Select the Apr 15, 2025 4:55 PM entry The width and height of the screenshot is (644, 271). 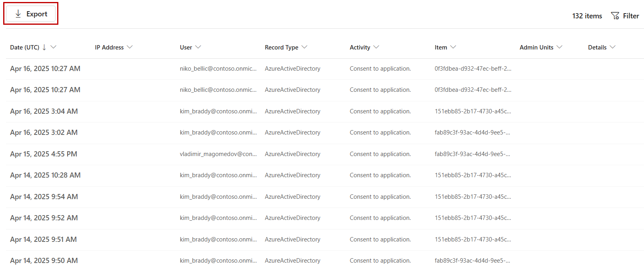click(x=44, y=154)
